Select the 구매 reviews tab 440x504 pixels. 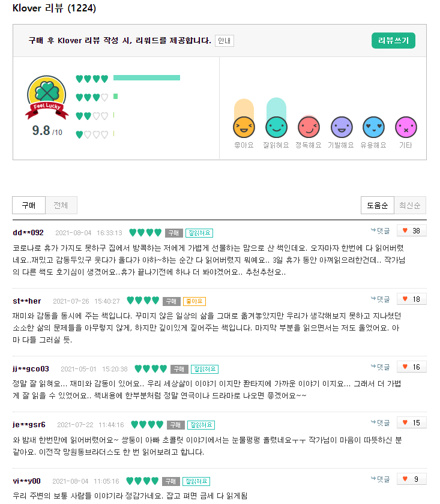[x=29, y=205]
